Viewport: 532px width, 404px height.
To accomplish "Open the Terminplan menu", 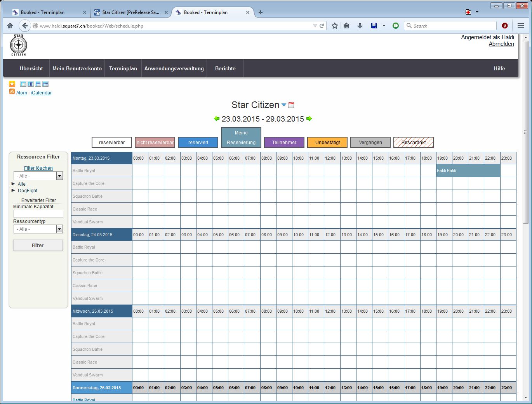I will pyautogui.click(x=123, y=68).
